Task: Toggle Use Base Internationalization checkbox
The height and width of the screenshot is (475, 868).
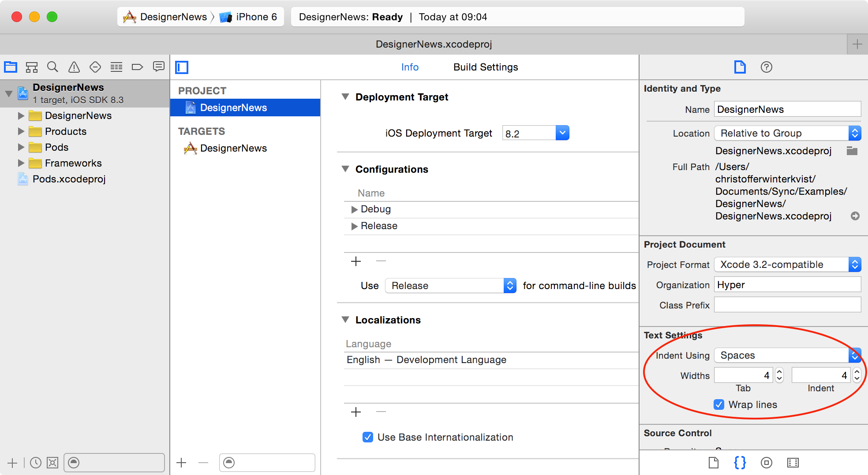Action: 368,437
